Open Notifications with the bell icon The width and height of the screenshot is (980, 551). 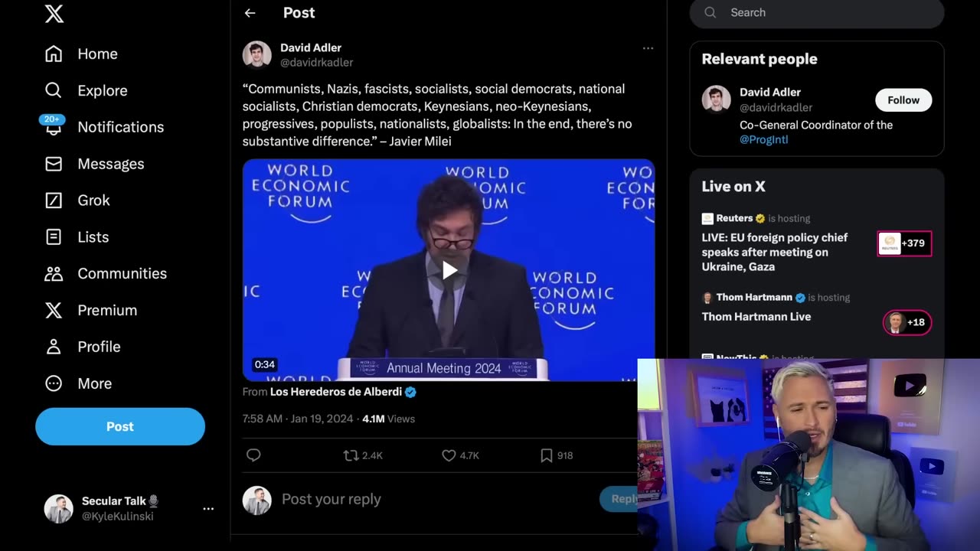[x=54, y=127]
